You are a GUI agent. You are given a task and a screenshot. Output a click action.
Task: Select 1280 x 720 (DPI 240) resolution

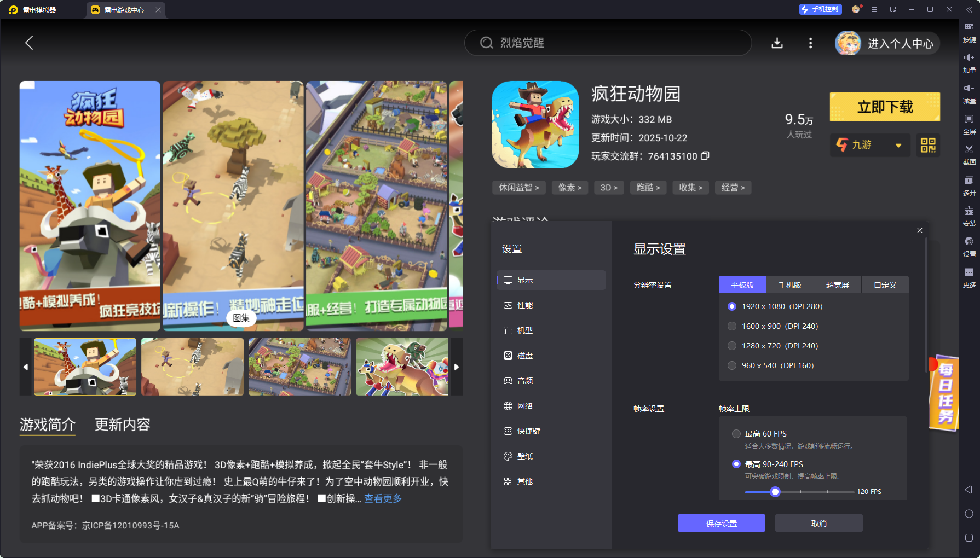coord(774,346)
